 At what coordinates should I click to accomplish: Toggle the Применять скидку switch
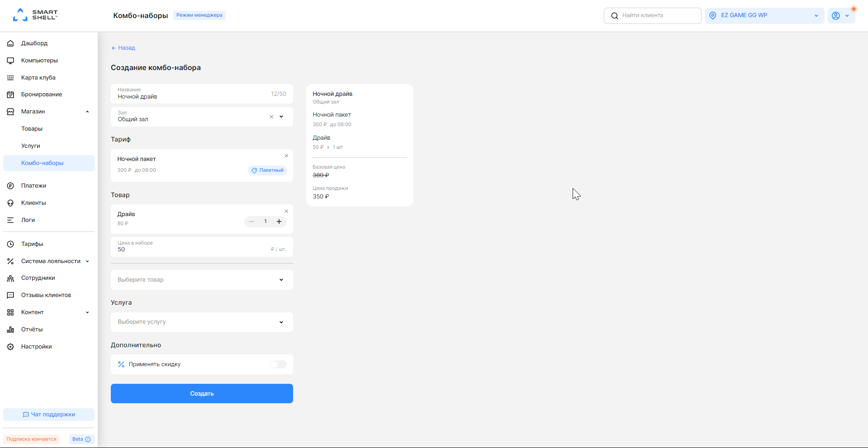[x=279, y=364]
